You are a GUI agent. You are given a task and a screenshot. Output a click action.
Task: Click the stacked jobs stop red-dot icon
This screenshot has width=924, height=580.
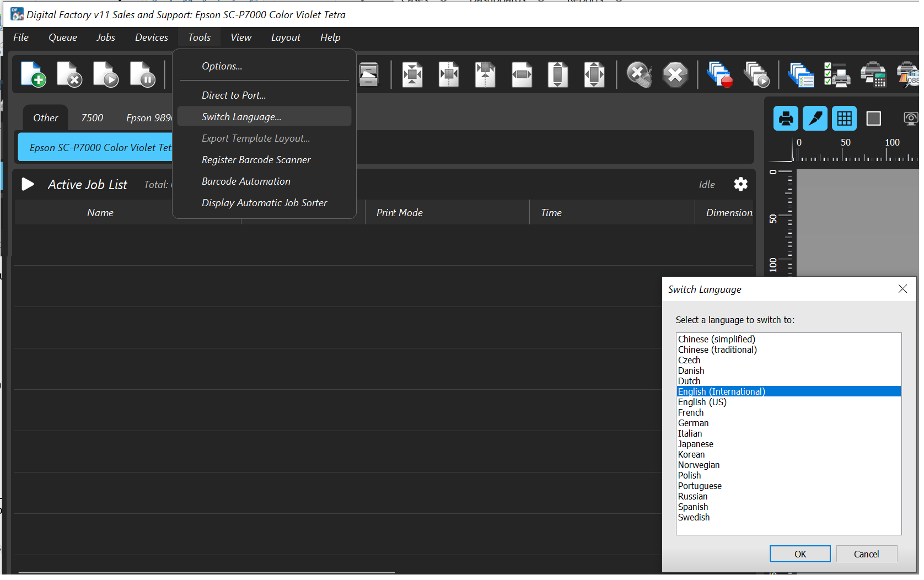[719, 74]
